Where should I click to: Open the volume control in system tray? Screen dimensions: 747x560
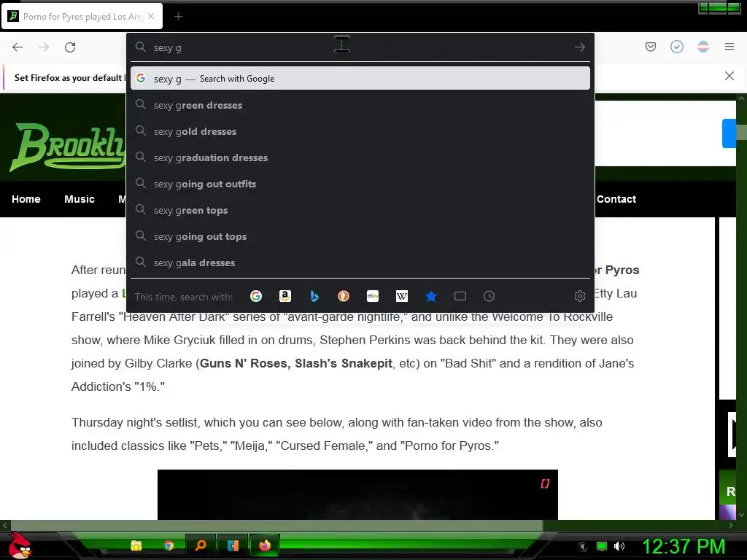(619, 546)
